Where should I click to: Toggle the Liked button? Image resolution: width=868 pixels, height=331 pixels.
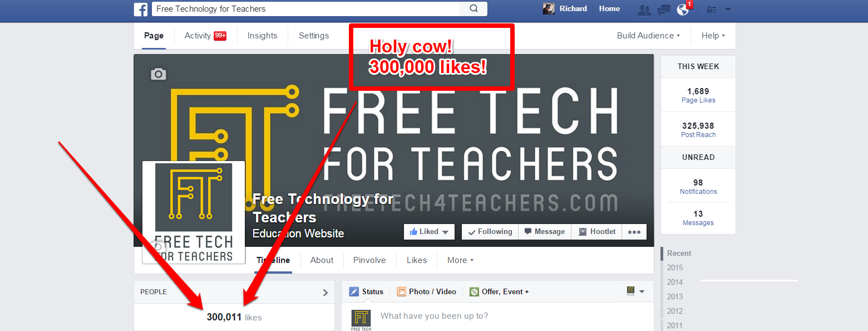coord(429,232)
